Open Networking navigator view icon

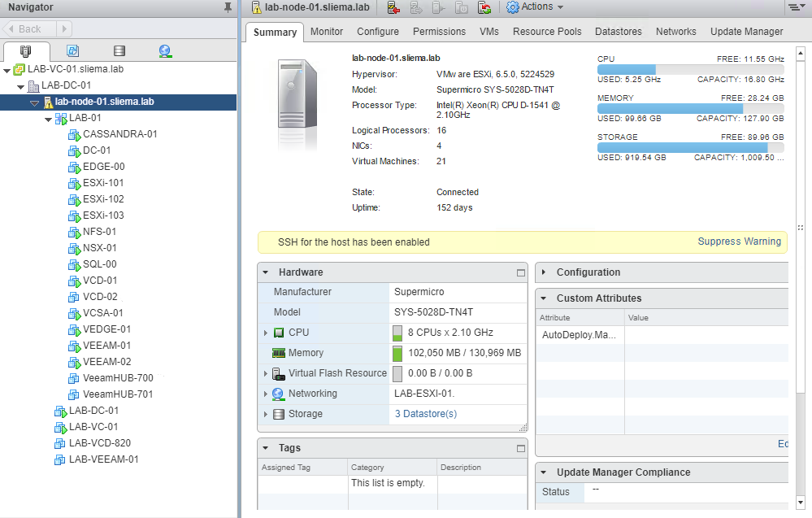coord(165,50)
